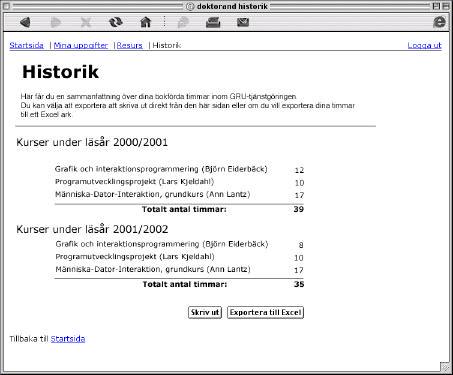Click the window resize grip corner

(444, 367)
